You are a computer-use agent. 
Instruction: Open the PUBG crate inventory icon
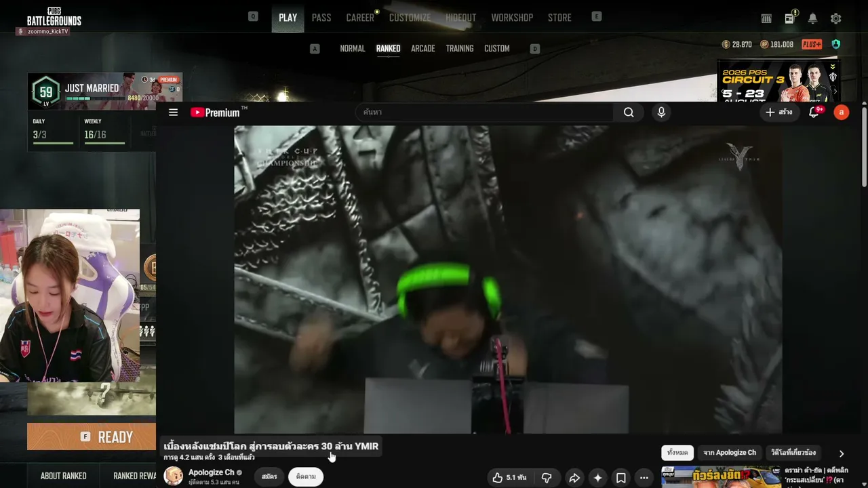pos(766,19)
